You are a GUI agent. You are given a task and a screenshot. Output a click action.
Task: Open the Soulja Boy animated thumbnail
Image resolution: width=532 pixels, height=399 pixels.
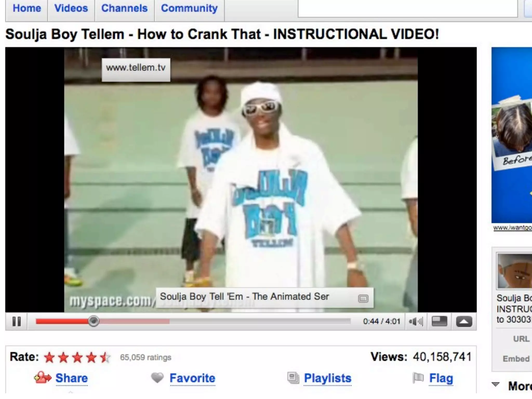coord(514,271)
